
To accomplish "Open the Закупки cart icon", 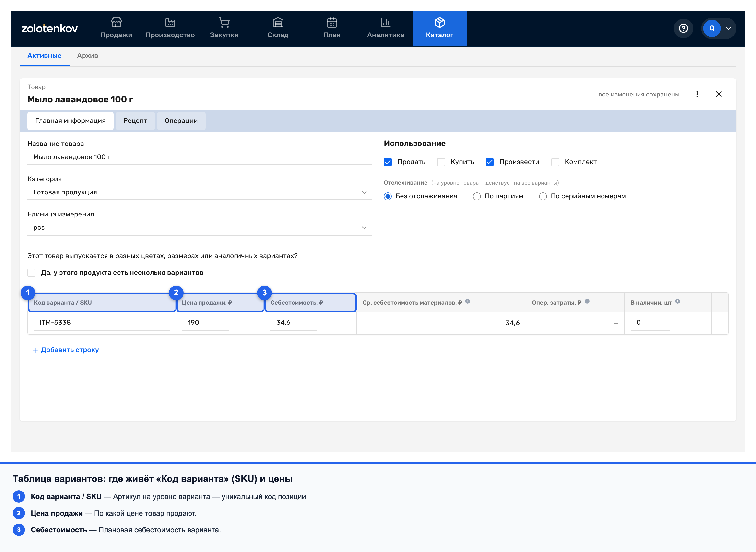I will 224,22.
